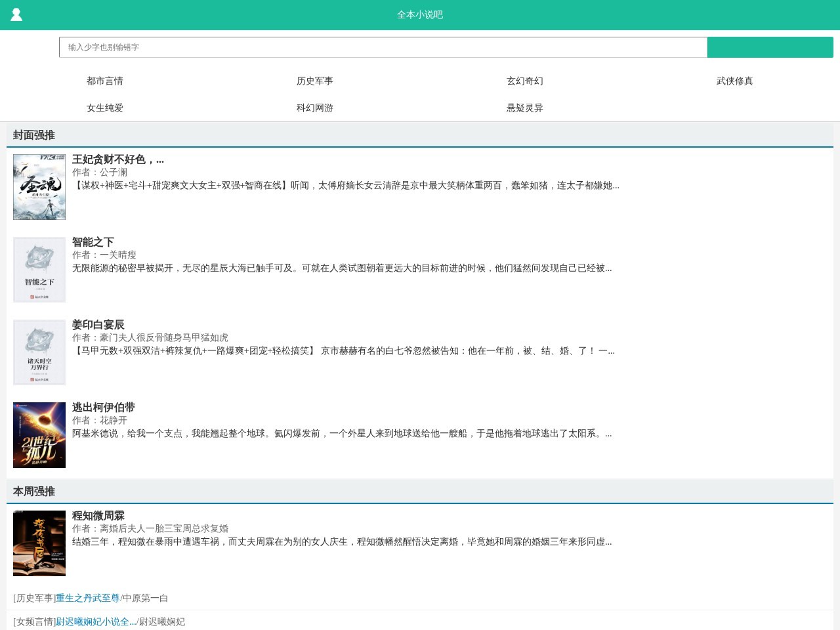Click author name 中原第一白
The width and height of the screenshot is (840, 630).
[x=146, y=598]
